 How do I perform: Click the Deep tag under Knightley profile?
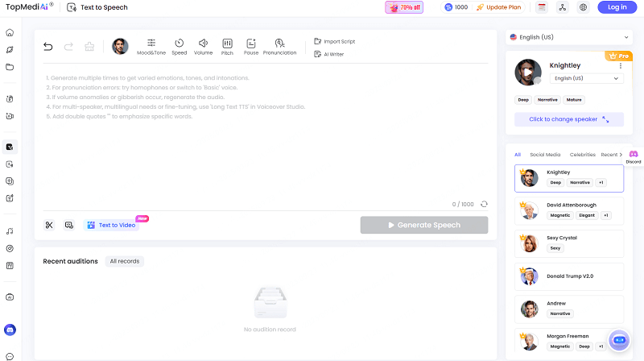click(x=523, y=100)
